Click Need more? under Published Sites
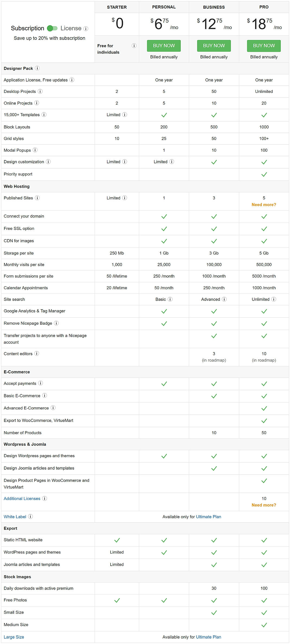The width and height of the screenshot is (290, 644). click(x=264, y=205)
